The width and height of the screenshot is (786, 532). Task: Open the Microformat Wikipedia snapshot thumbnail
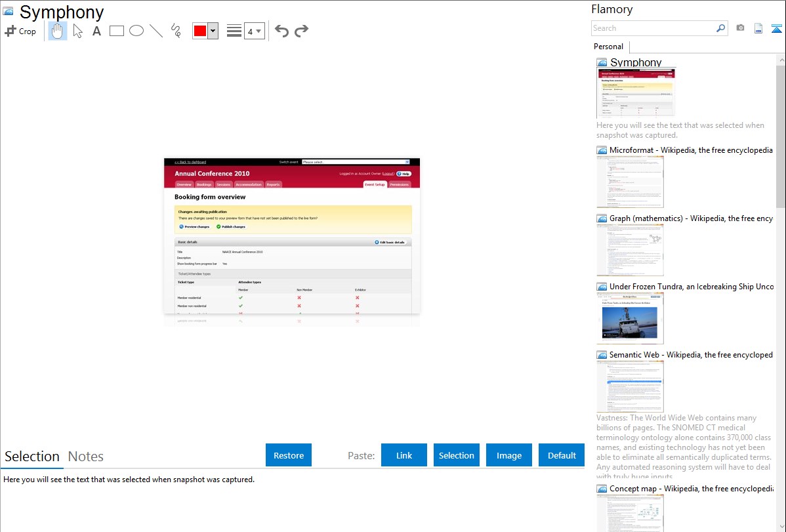coord(630,182)
